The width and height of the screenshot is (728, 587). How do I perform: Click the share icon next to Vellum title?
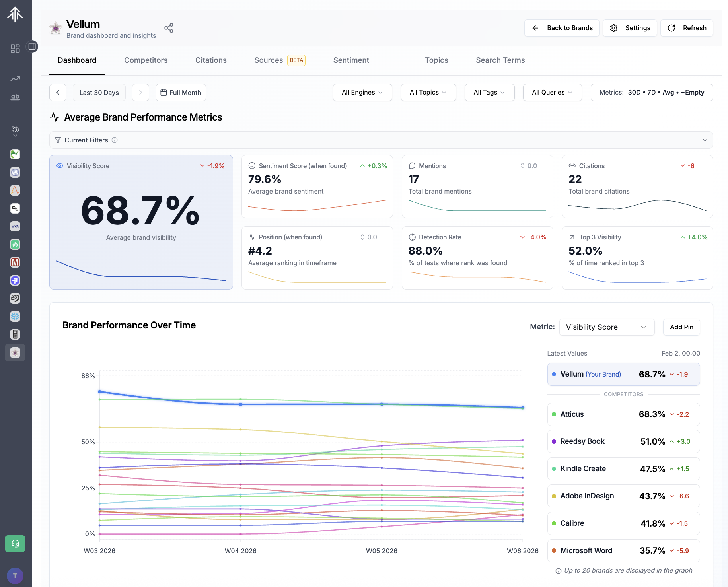[169, 27]
